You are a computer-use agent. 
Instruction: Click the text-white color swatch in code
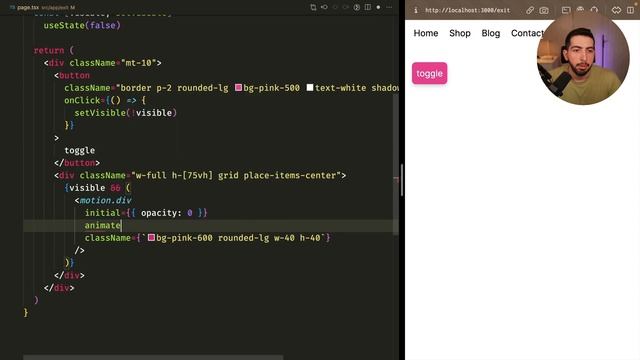[x=310, y=88]
